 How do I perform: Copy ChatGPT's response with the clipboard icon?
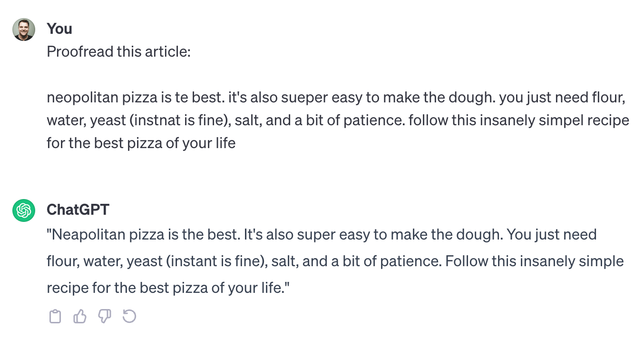(x=55, y=316)
